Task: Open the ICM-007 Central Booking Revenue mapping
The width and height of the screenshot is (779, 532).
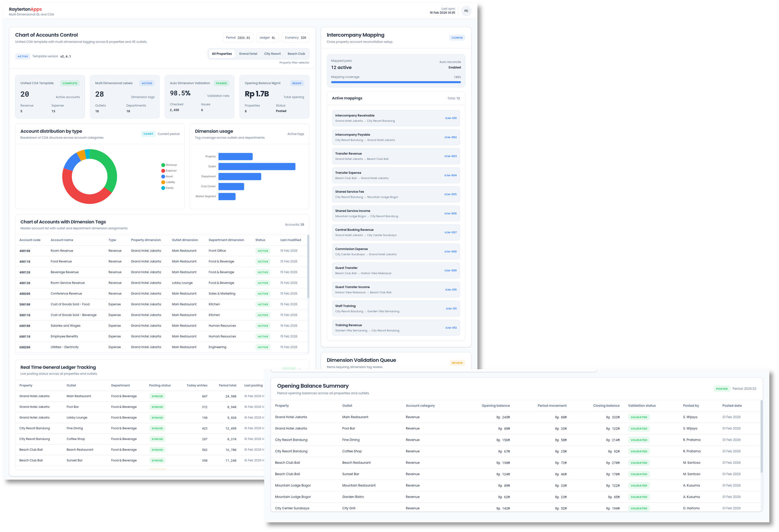Action: (x=396, y=232)
